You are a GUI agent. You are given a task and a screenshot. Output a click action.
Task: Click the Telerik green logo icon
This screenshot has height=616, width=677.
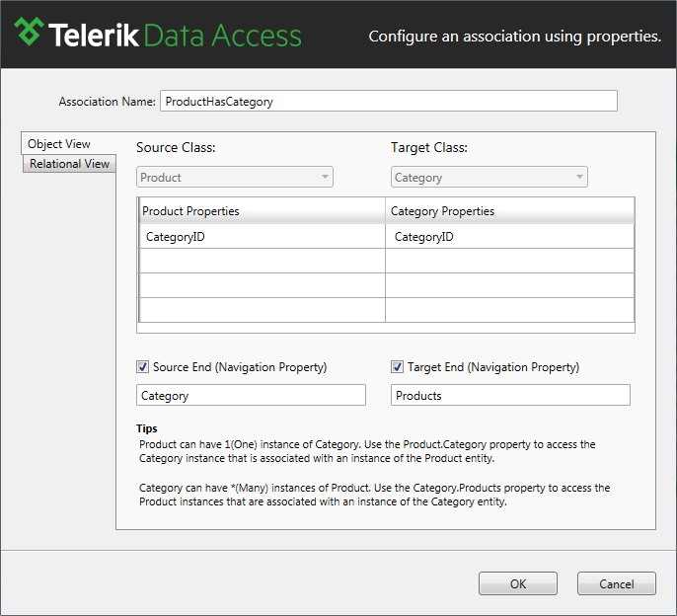(29, 32)
